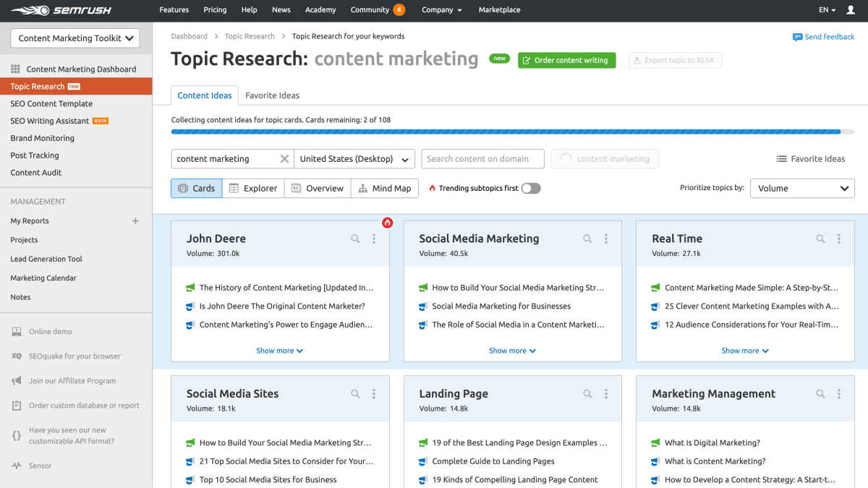Screen dimensions: 868x488
Task: Open John Deere card options menu
Action: pos(374,239)
